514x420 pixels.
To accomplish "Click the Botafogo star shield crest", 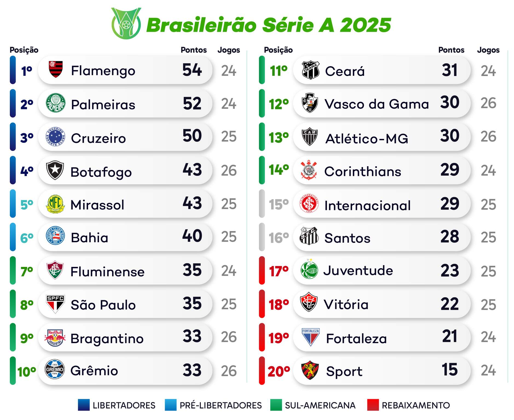I will (55, 170).
